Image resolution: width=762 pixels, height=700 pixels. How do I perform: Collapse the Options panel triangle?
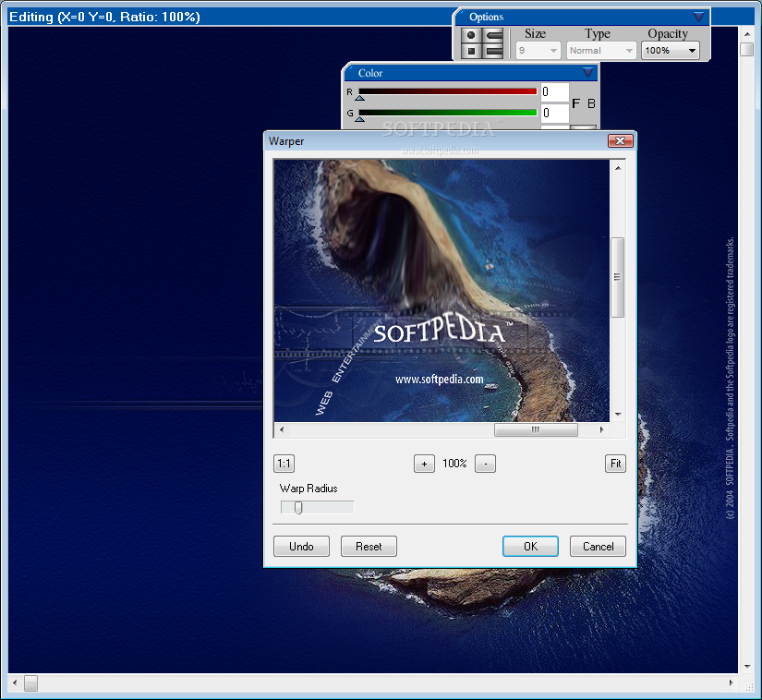698,17
